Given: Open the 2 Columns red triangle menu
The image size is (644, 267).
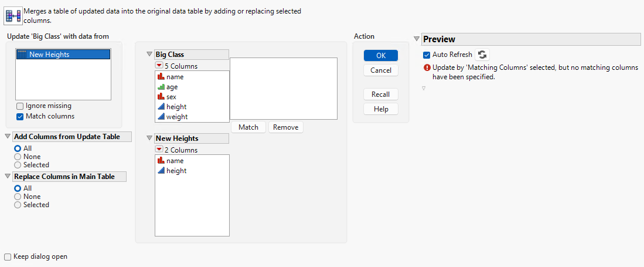Looking at the screenshot, I should click(x=159, y=150).
